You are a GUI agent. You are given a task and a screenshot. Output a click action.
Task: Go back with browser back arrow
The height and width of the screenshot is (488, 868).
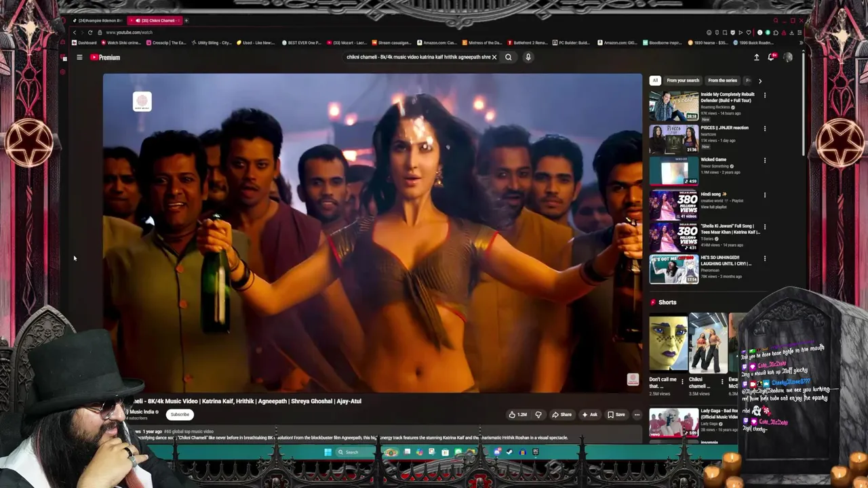75,33
